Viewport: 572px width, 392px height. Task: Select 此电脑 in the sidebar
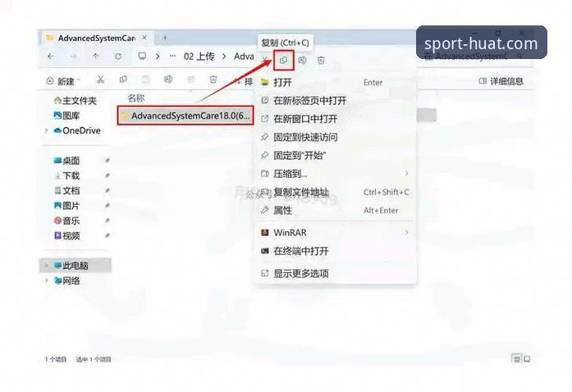76,266
